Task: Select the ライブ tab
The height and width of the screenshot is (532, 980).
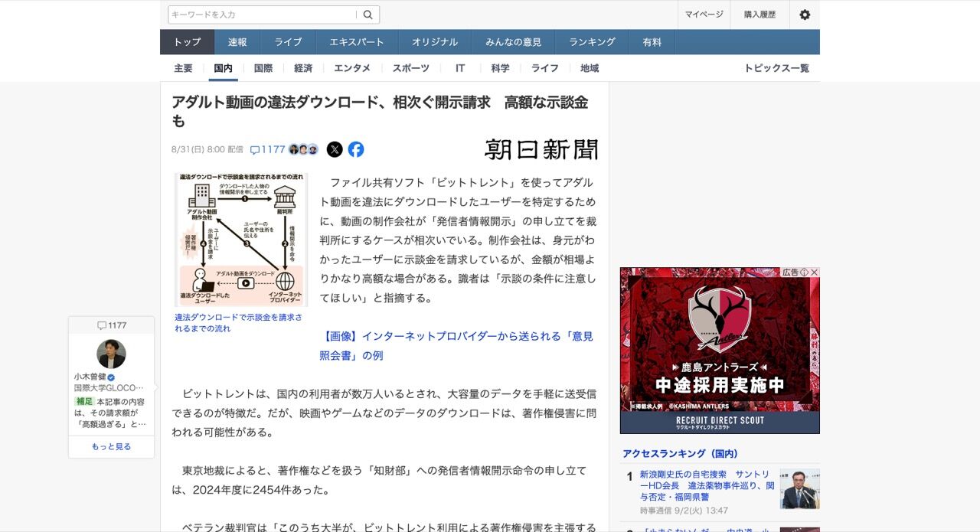Action: pos(289,42)
